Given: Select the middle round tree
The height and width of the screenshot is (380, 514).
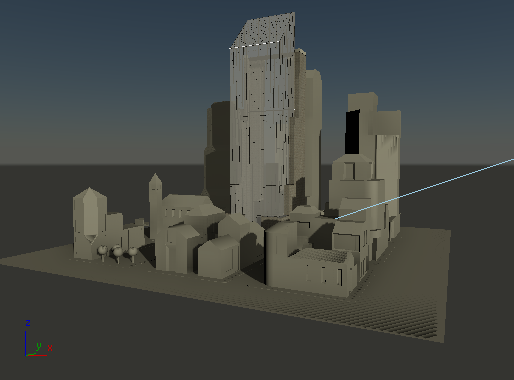Looking at the screenshot, I should click(x=117, y=254).
